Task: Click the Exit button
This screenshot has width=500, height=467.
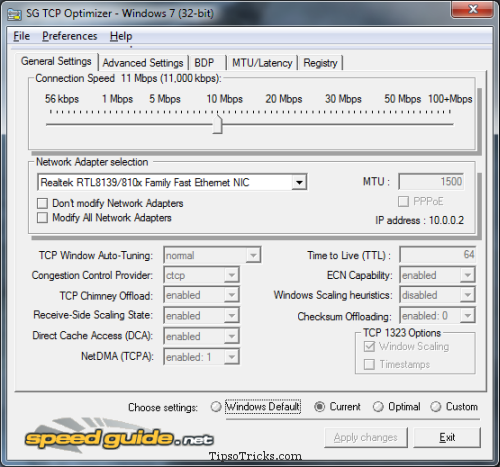Action: [x=447, y=437]
